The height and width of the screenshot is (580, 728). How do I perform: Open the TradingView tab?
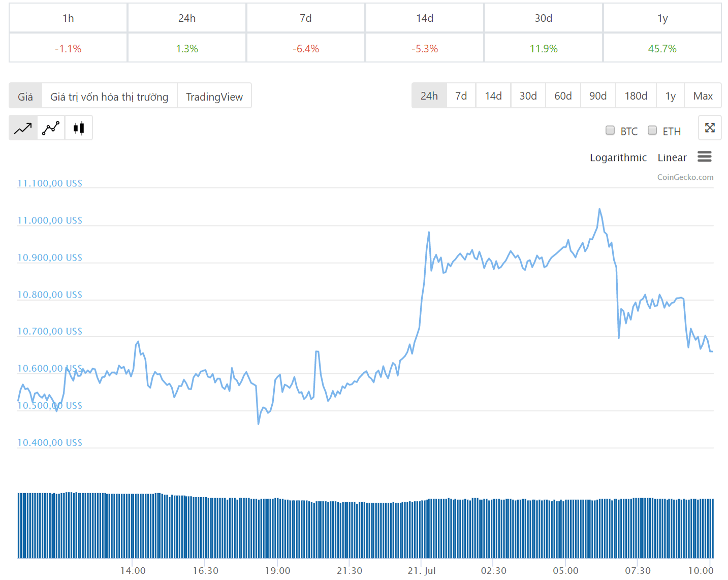[x=214, y=96]
